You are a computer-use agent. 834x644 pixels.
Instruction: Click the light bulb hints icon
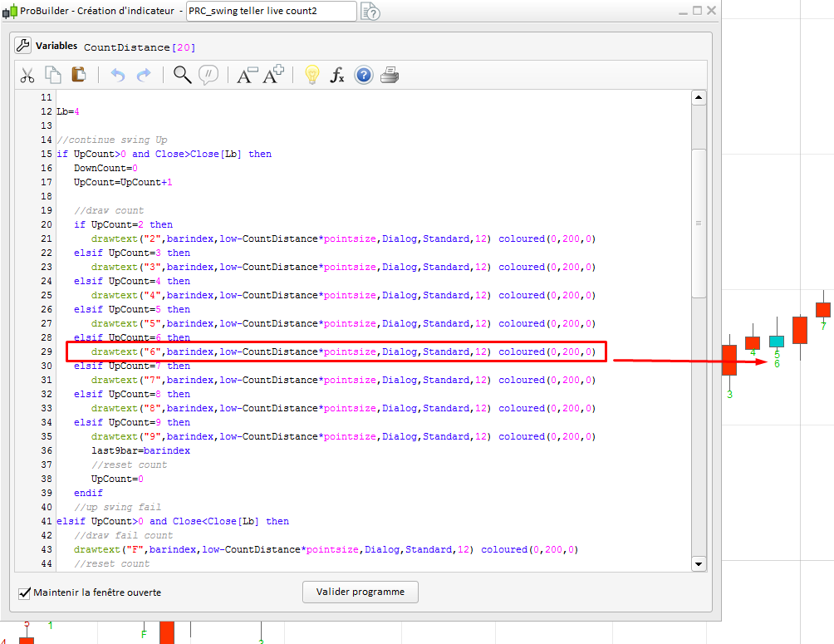click(312, 75)
